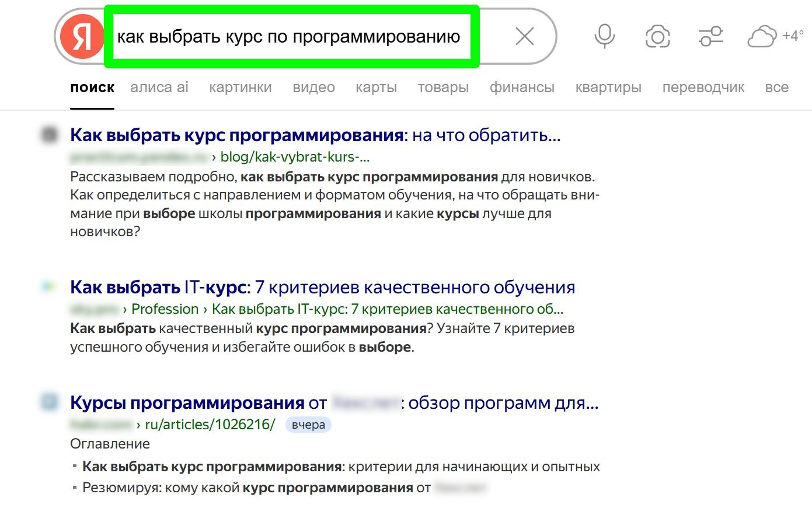Screen dimensions: 812x515
Task: Go to the 'видео' tab
Action: tap(314, 87)
